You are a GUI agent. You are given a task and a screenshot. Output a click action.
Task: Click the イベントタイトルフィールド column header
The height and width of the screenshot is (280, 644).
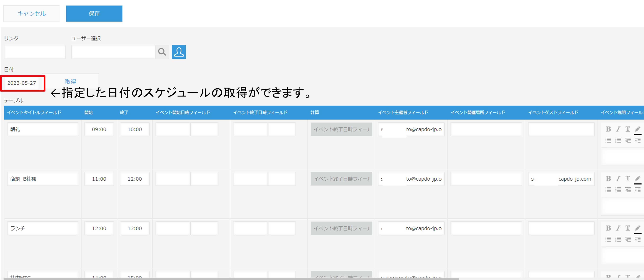(x=34, y=112)
